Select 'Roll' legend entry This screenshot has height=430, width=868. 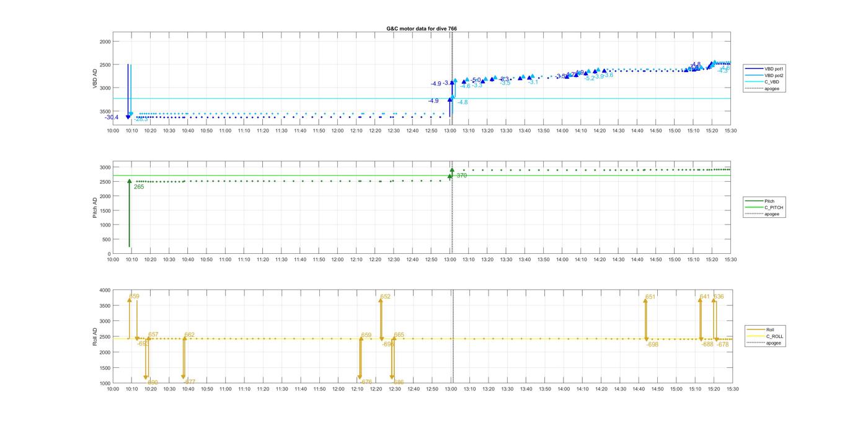tap(770, 329)
